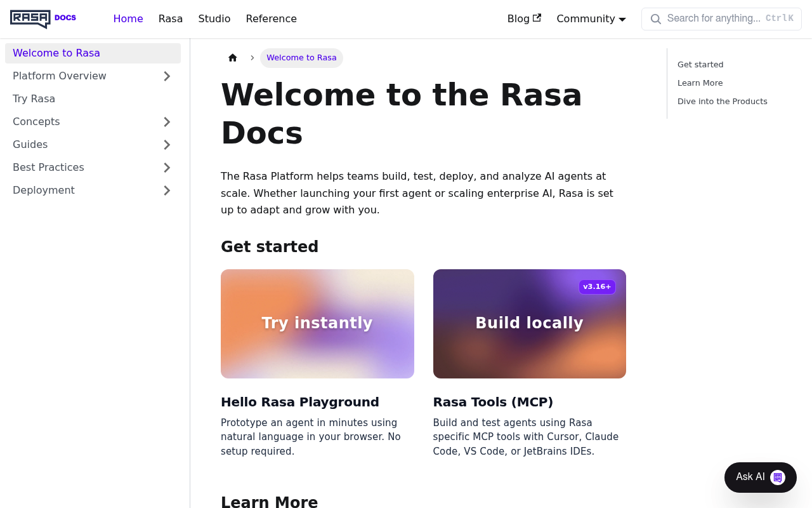Expand the Deployment sidebar chevron
This screenshot has width=812, height=508.
pos(167,190)
